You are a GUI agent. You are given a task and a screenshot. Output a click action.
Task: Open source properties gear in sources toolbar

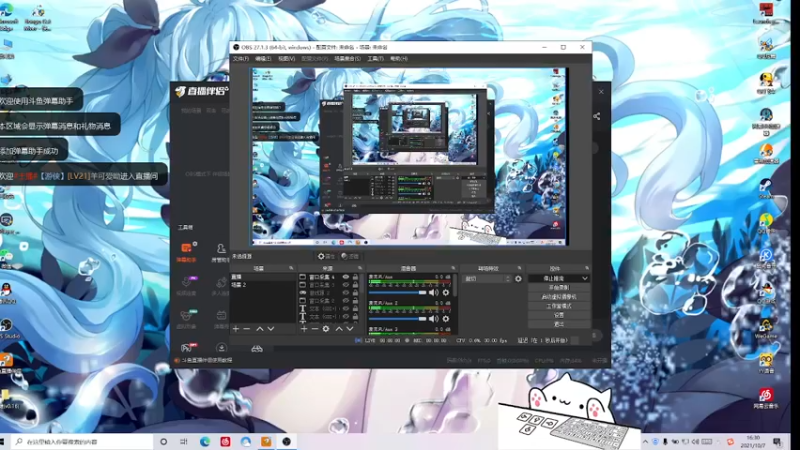tap(326, 329)
